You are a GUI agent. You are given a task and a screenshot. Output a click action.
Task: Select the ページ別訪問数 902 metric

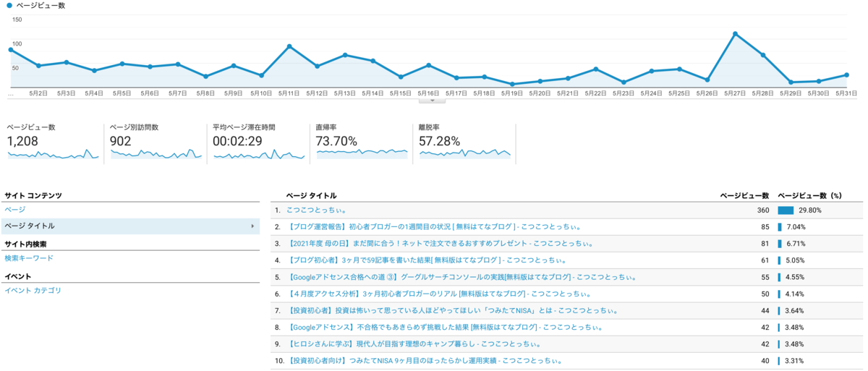156,143
